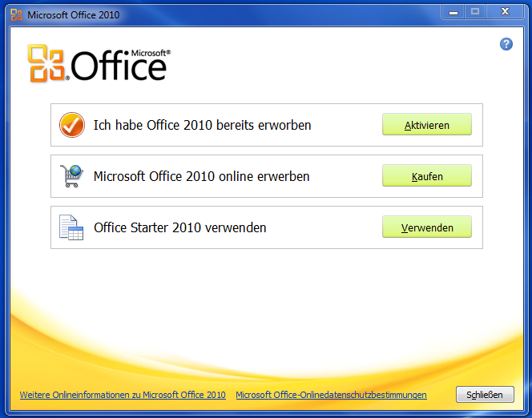Click the greyed-out maximize button
The image size is (532, 418).
pyautogui.click(x=475, y=12)
